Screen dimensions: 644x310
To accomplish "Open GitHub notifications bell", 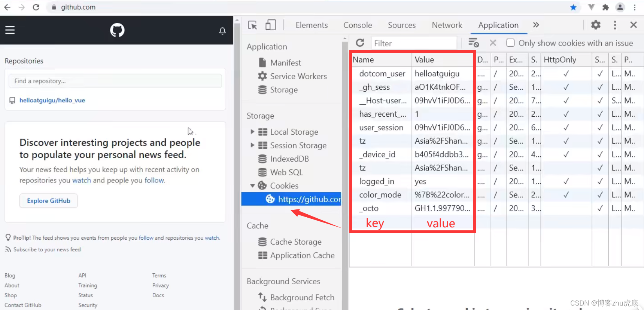I will [x=222, y=31].
